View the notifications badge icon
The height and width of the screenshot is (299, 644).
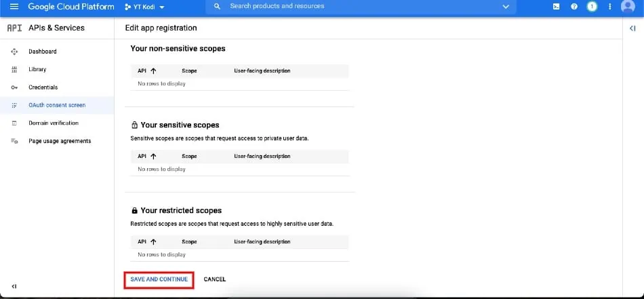click(591, 7)
